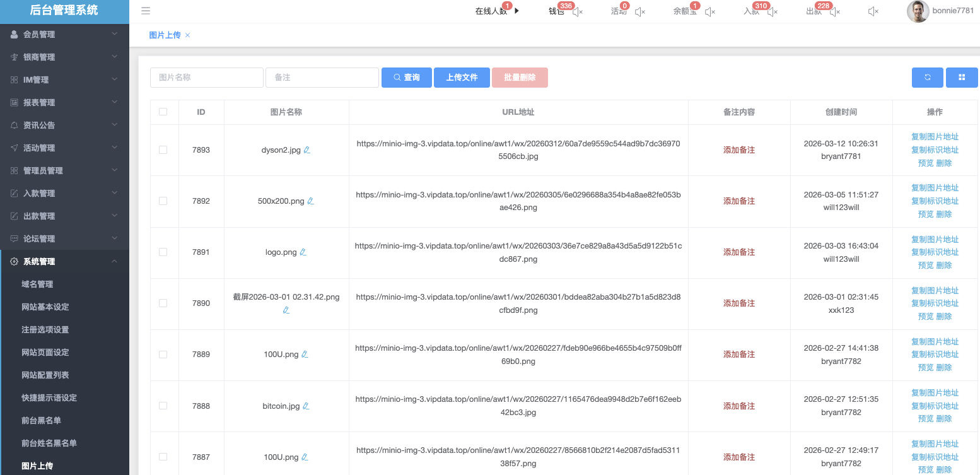The width and height of the screenshot is (980, 475).
Task: Click the hamburger menu collapse icon
Action: 146,11
